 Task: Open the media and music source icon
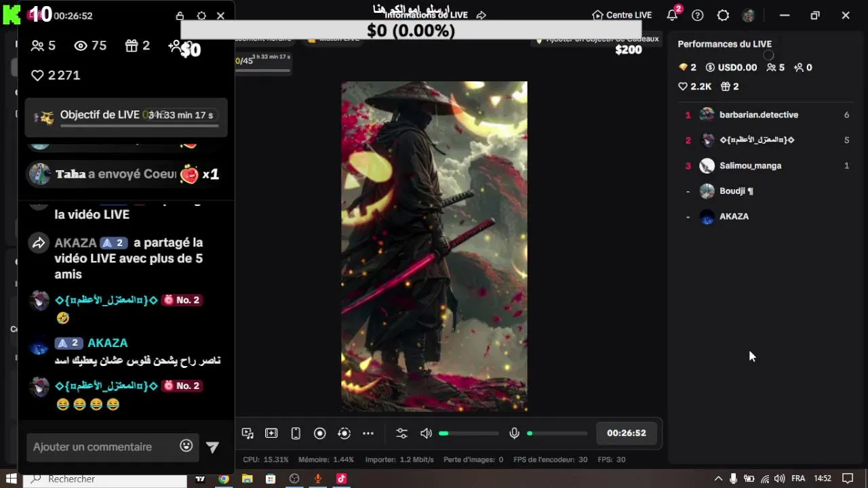pyautogui.click(x=248, y=433)
